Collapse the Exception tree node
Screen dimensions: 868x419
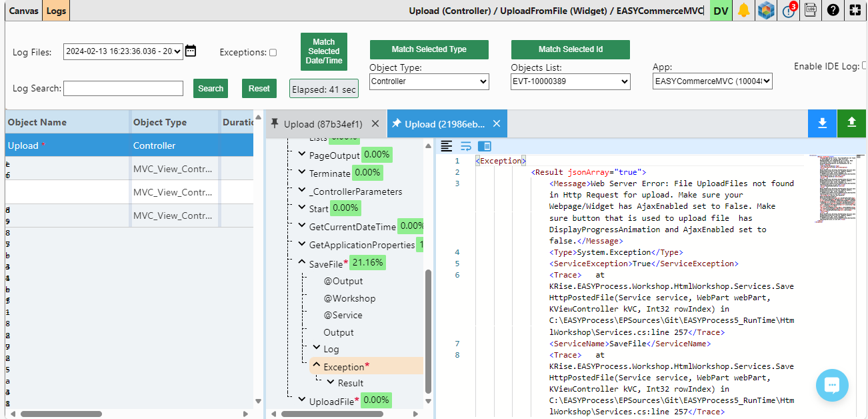click(316, 365)
